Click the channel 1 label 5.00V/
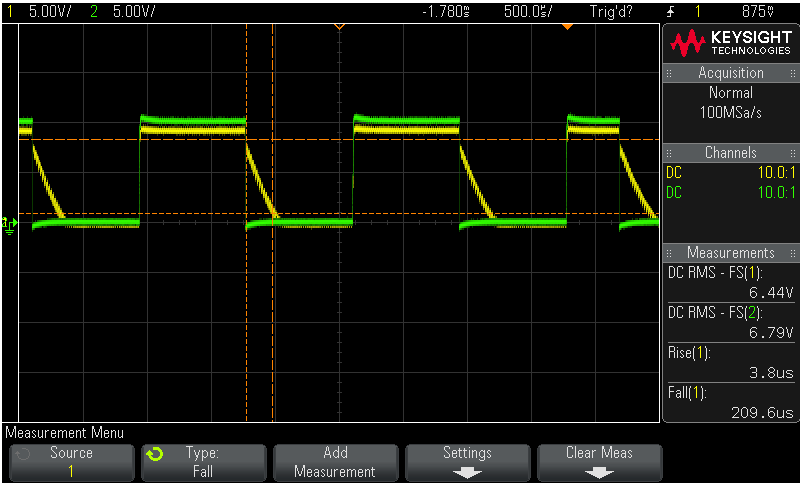Image resolution: width=800 pixels, height=503 pixels. coord(50,12)
